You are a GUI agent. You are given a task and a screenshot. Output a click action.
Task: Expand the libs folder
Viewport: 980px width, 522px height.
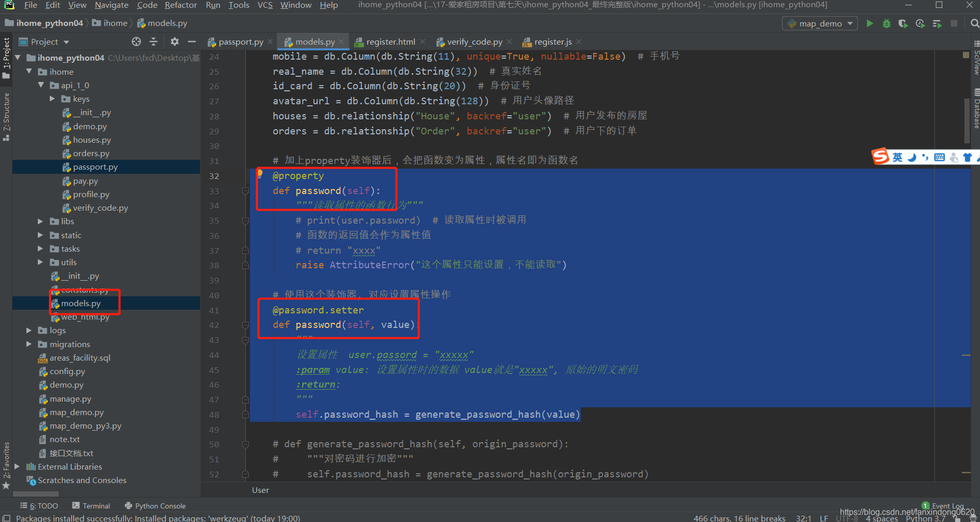tap(41, 221)
